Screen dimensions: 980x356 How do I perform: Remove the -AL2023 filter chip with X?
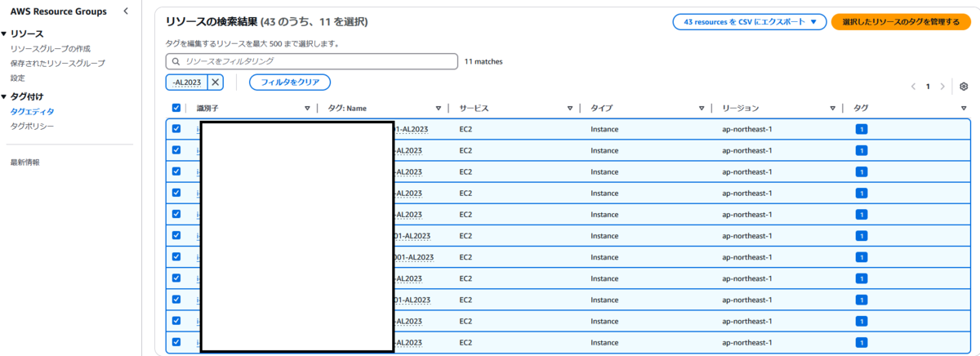[216, 82]
